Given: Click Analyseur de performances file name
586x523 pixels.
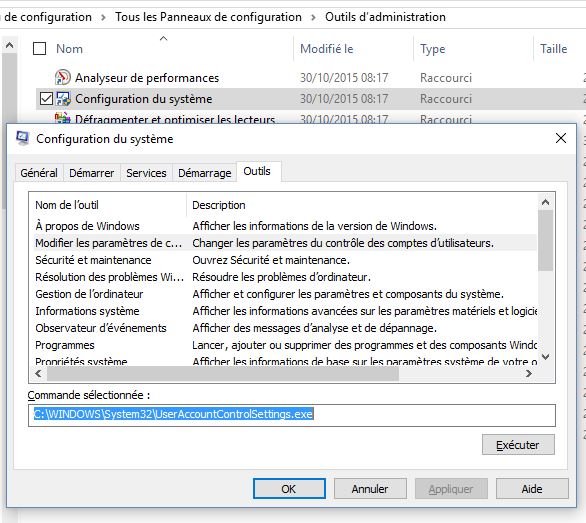Looking at the screenshot, I should point(147,78).
